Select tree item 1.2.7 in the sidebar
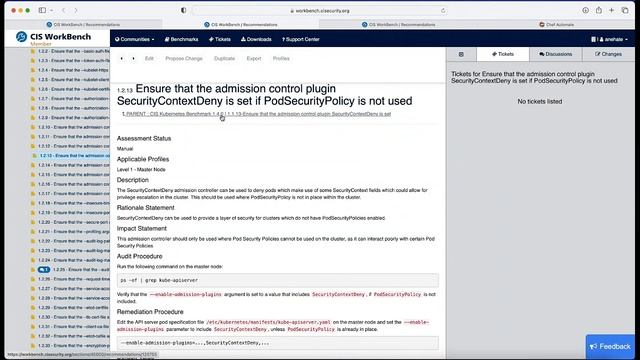The height and width of the screenshot is (360, 640). point(74,98)
